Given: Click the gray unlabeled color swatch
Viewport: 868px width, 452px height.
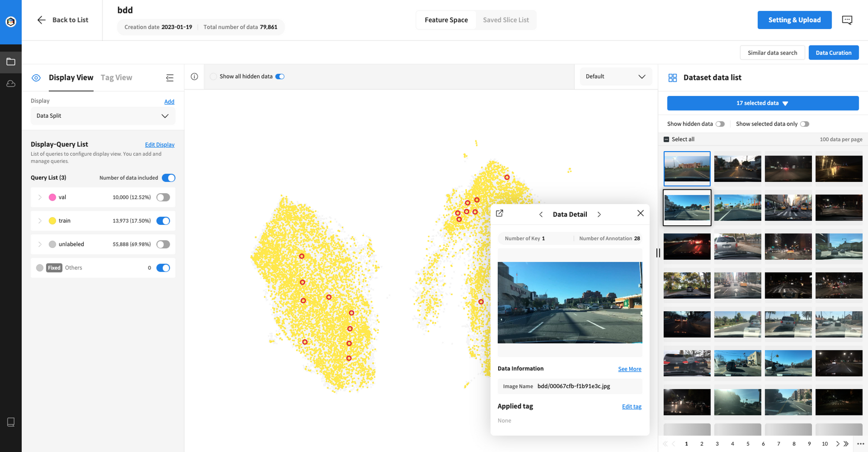Looking at the screenshot, I should tap(53, 244).
